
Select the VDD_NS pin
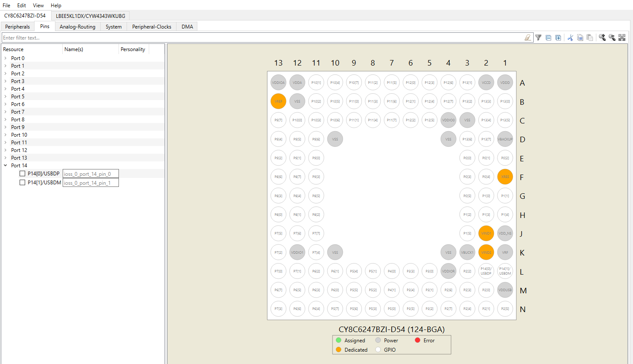pyautogui.click(x=505, y=233)
